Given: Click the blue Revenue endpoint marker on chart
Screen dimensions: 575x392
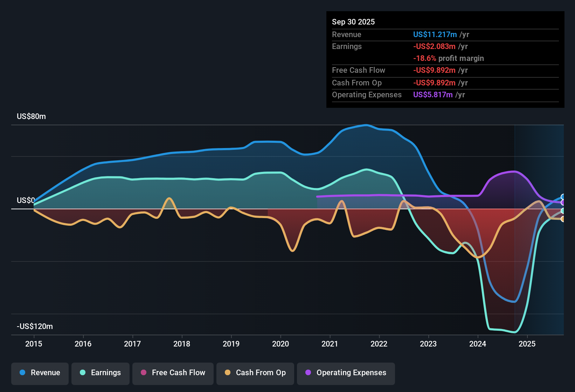Looking at the screenshot, I should [562, 196].
